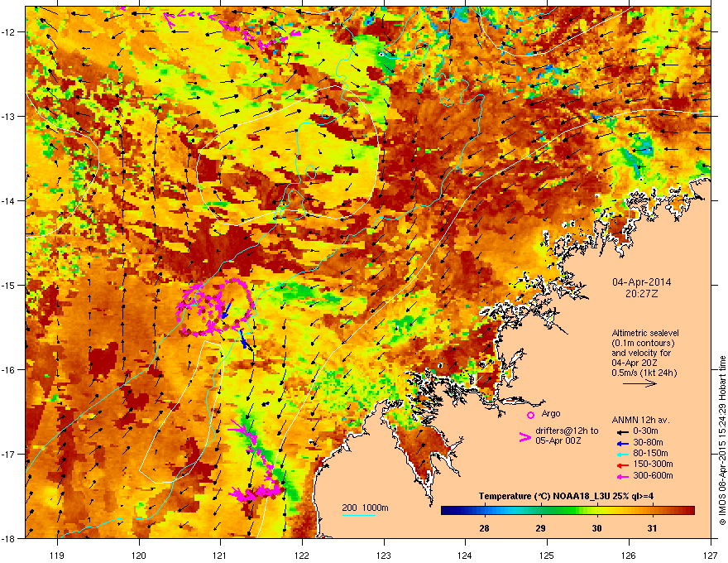This screenshot has height=563, width=728.
Task: Click the '0-30m' depth label
Action: pyautogui.click(x=645, y=431)
